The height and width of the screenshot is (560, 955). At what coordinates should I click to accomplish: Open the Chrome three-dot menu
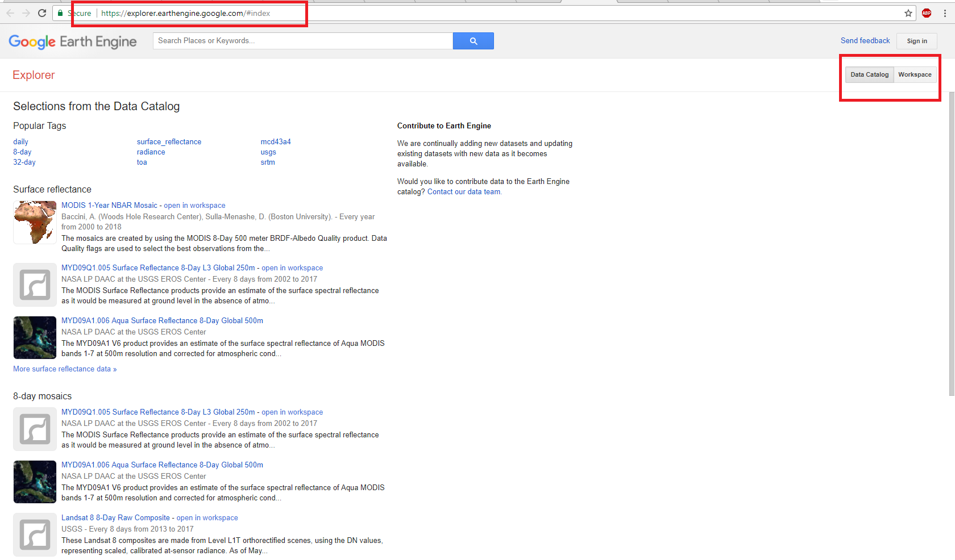(x=945, y=13)
